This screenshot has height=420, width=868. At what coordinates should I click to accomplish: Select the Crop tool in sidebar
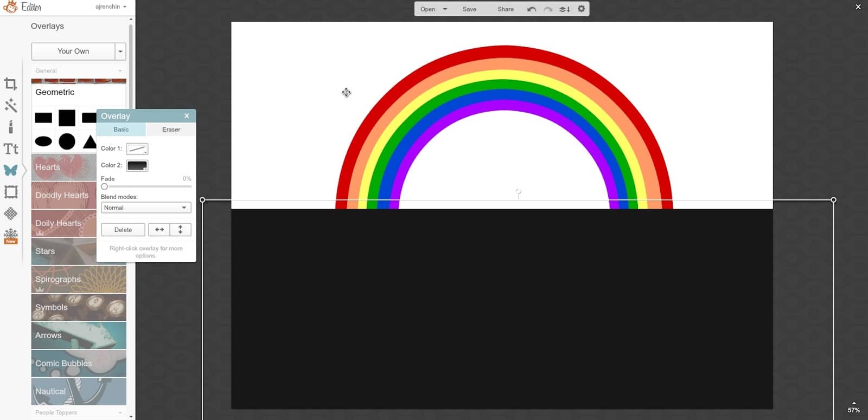(x=11, y=84)
